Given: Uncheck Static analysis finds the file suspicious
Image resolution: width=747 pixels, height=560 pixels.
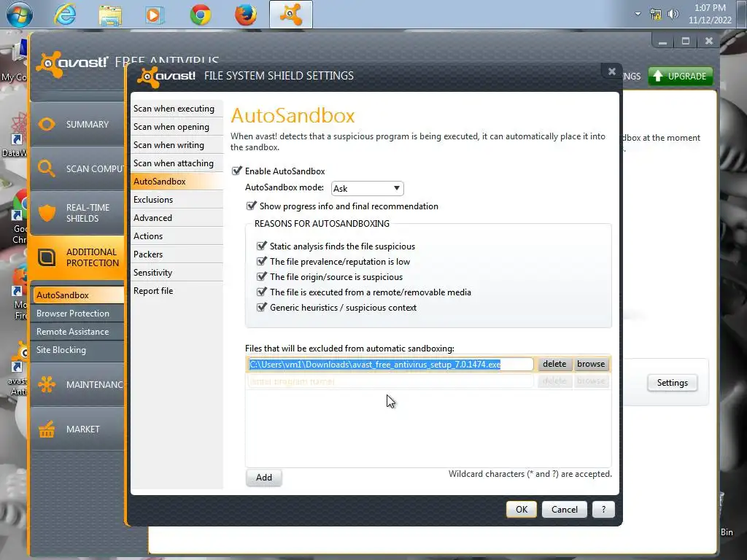Looking at the screenshot, I should [261, 246].
